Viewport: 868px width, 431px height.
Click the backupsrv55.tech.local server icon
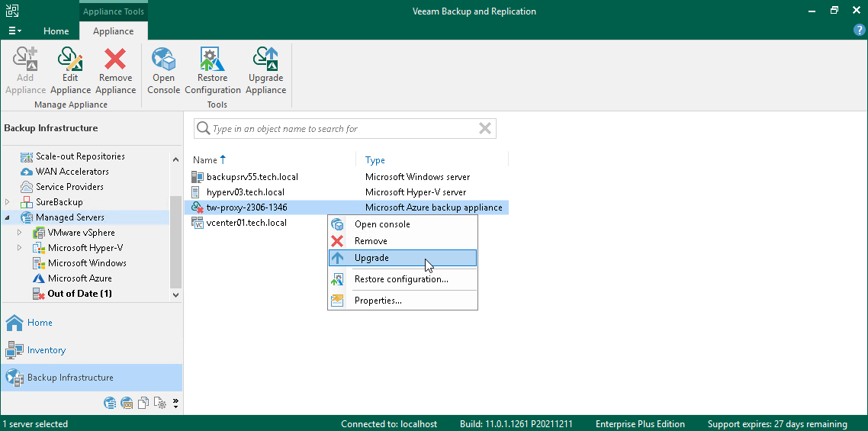coord(197,177)
